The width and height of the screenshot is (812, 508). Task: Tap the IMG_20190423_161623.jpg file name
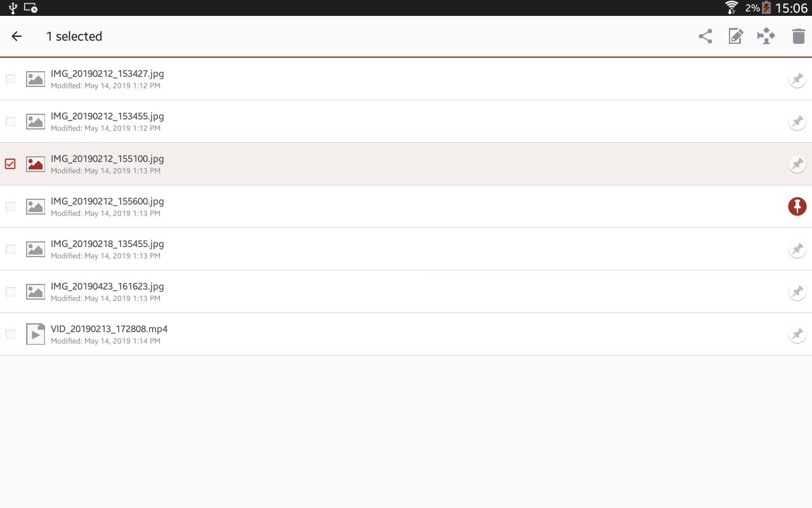click(107, 286)
